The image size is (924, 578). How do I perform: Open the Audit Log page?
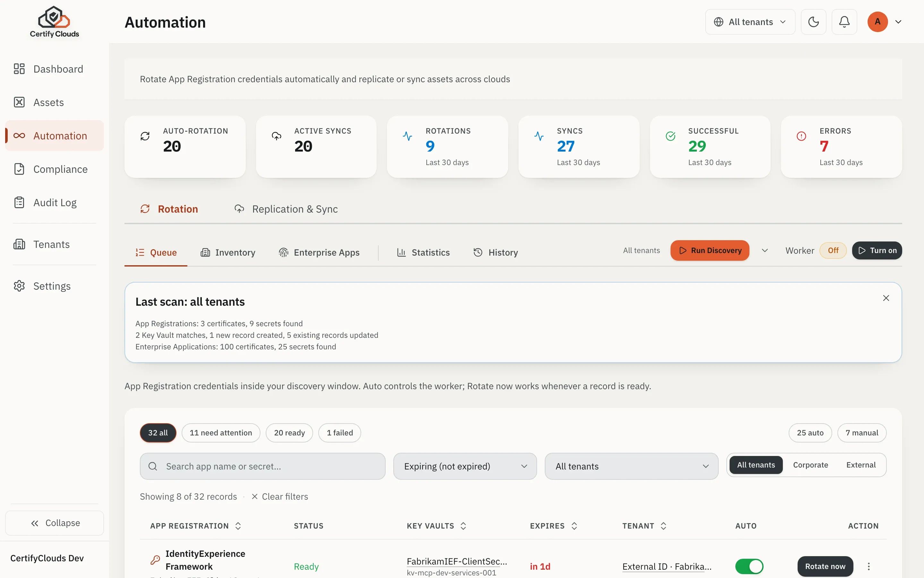pos(54,203)
